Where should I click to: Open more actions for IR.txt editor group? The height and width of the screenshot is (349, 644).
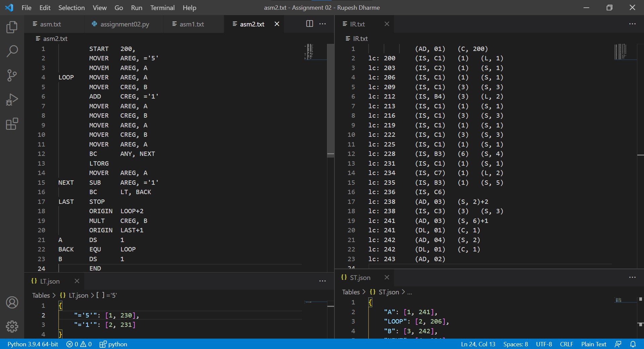click(x=633, y=24)
